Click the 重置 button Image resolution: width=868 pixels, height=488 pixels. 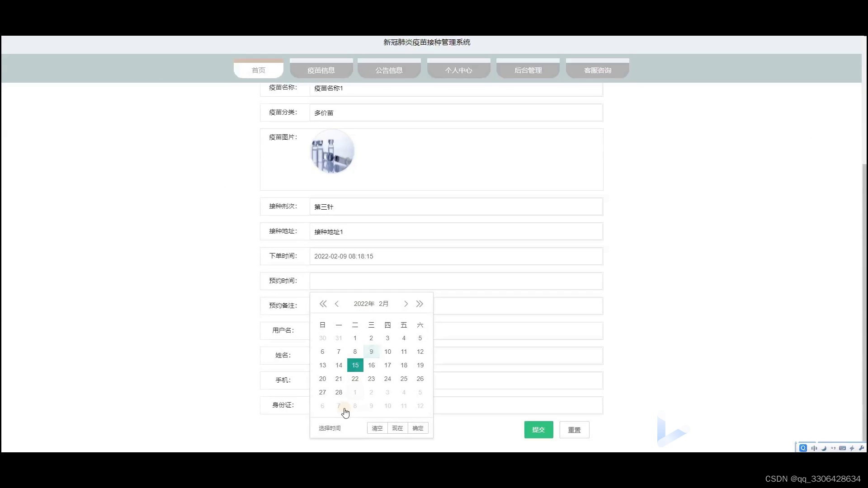click(x=574, y=430)
